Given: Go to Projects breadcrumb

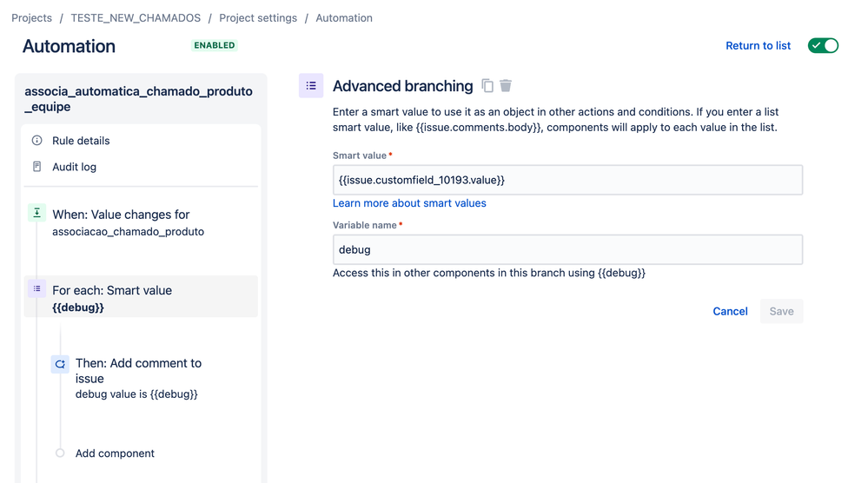Looking at the screenshot, I should pyautogui.click(x=31, y=17).
